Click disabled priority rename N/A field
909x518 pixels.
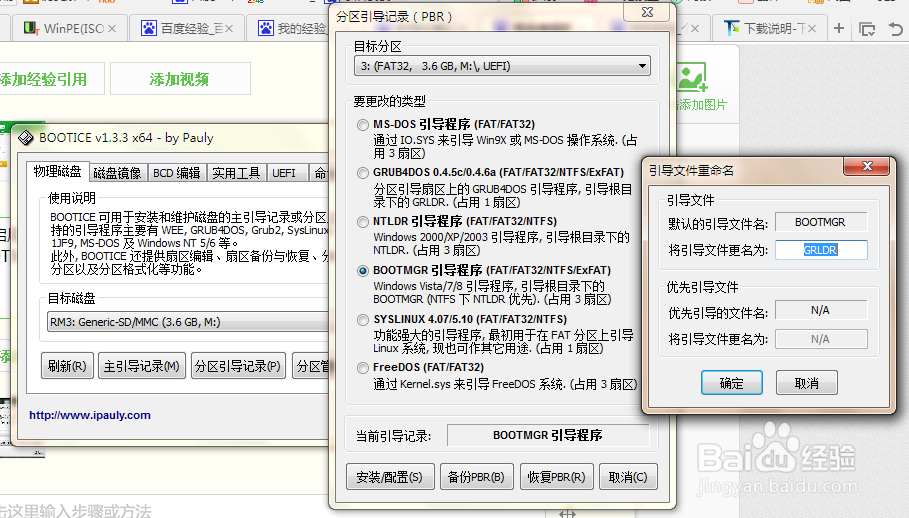coord(821,339)
